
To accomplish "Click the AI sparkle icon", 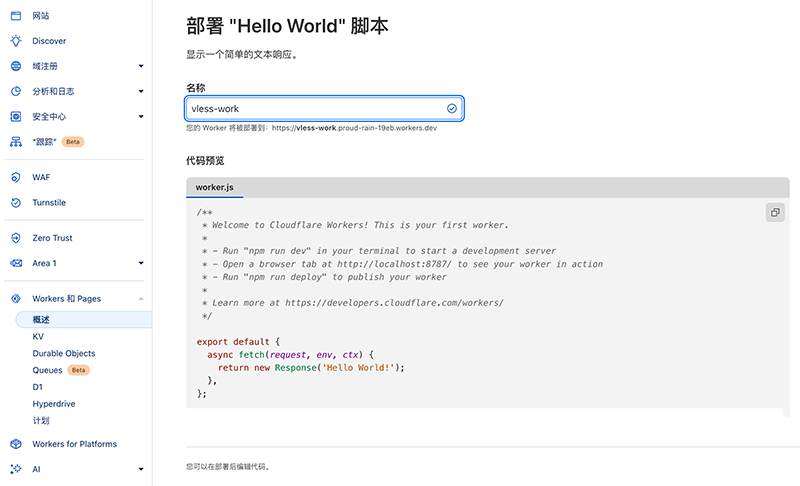I will 16,469.
